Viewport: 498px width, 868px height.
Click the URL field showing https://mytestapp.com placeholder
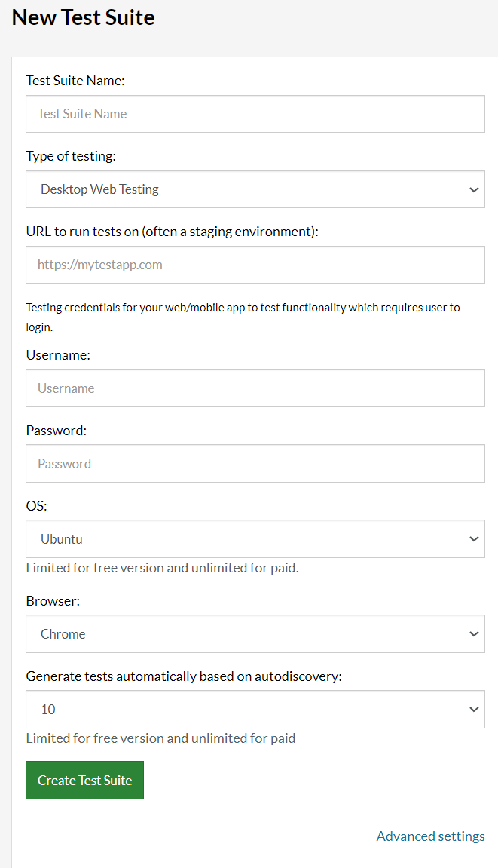tap(255, 265)
